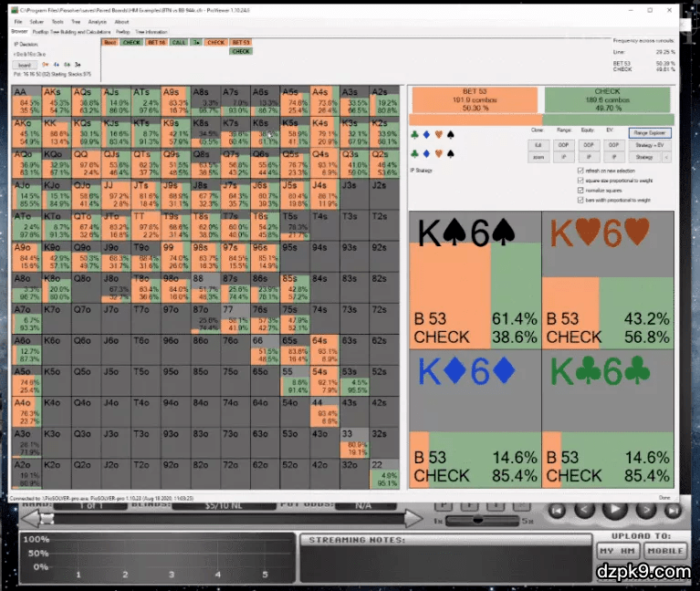Image resolution: width=700 pixels, height=591 pixels.
Task: Disable the 'normalize squares' checkbox
Action: 581,190
